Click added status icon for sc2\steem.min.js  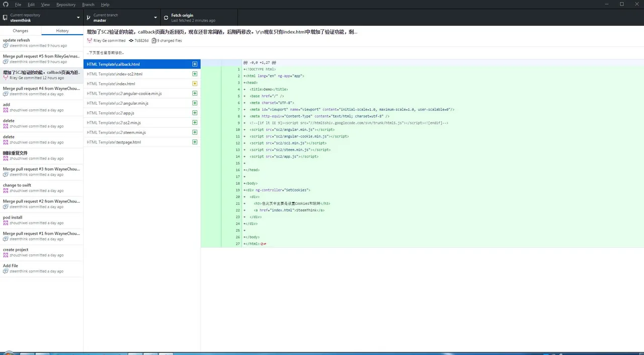(195, 132)
